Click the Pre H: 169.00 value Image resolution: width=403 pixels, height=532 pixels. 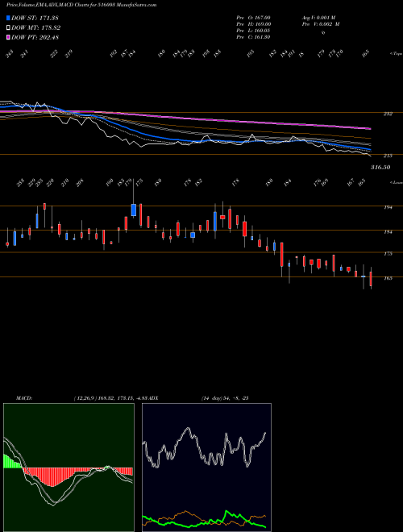point(253,24)
